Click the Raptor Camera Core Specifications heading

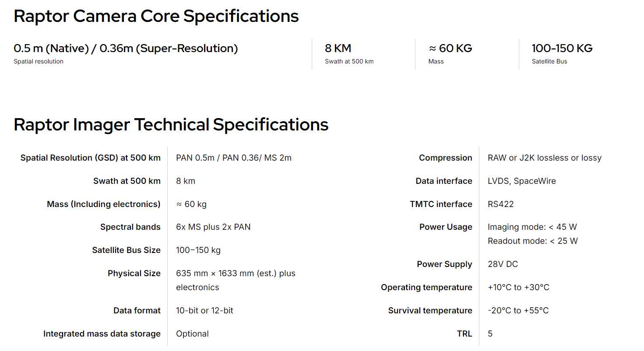click(x=156, y=16)
